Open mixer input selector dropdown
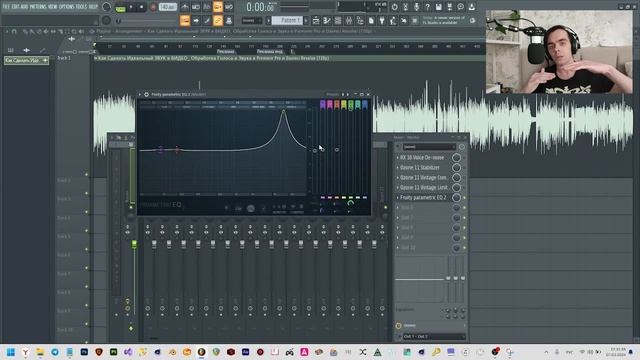This screenshot has height=360, width=640. [429, 147]
